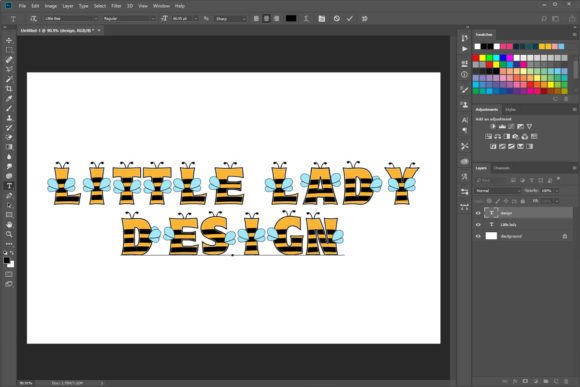The height and width of the screenshot is (387, 580).
Task: Select the Eyedropper tool
Action: [9, 98]
